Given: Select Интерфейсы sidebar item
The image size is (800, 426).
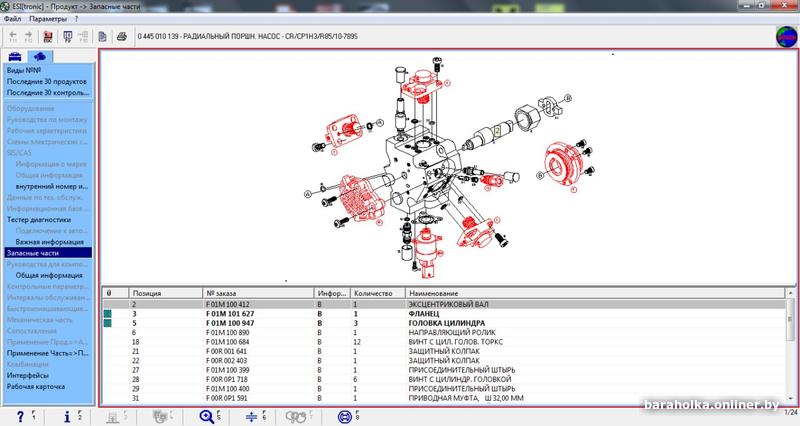Looking at the screenshot, I should [x=28, y=375].
